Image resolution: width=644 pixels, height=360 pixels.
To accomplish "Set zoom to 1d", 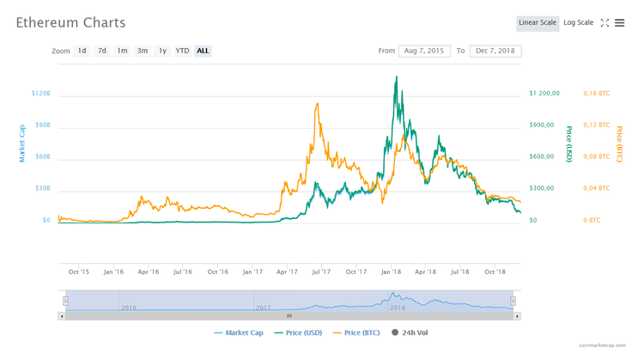I will 82,51.
